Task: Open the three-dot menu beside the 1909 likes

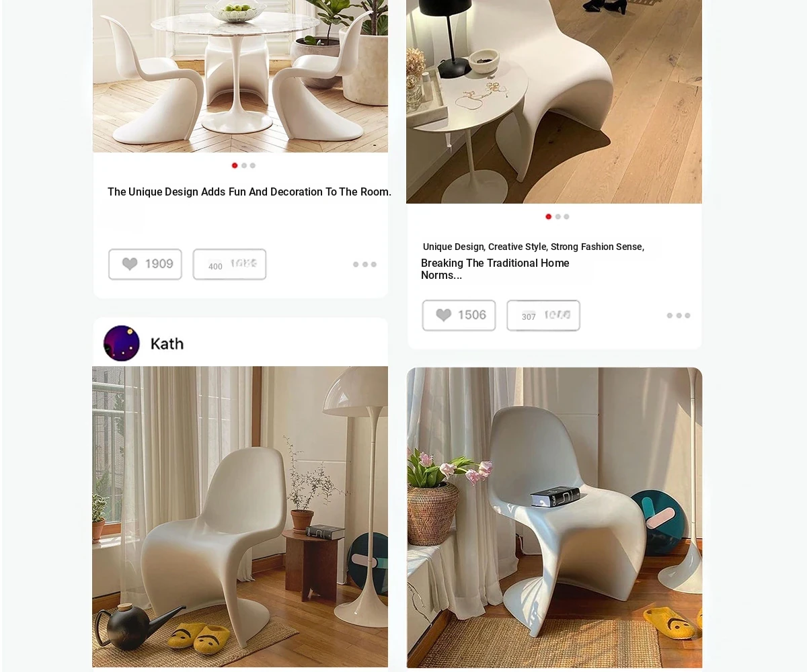Action: point(364,265)
